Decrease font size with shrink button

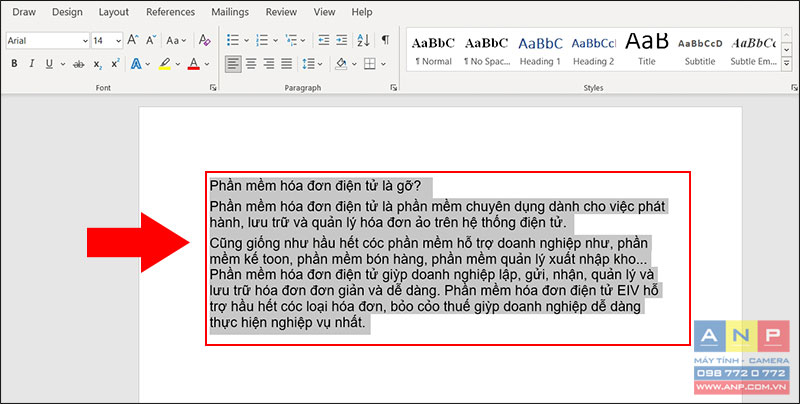point(151,40)
